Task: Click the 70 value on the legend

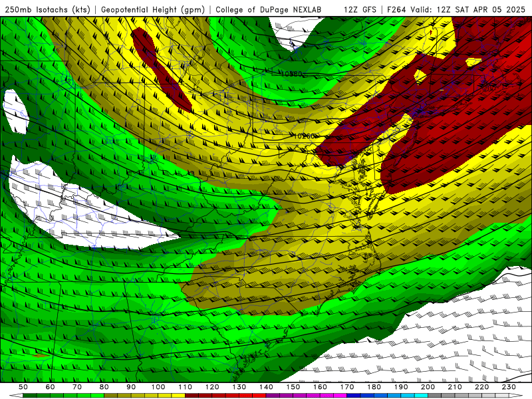Action: [x=77, y=387]
